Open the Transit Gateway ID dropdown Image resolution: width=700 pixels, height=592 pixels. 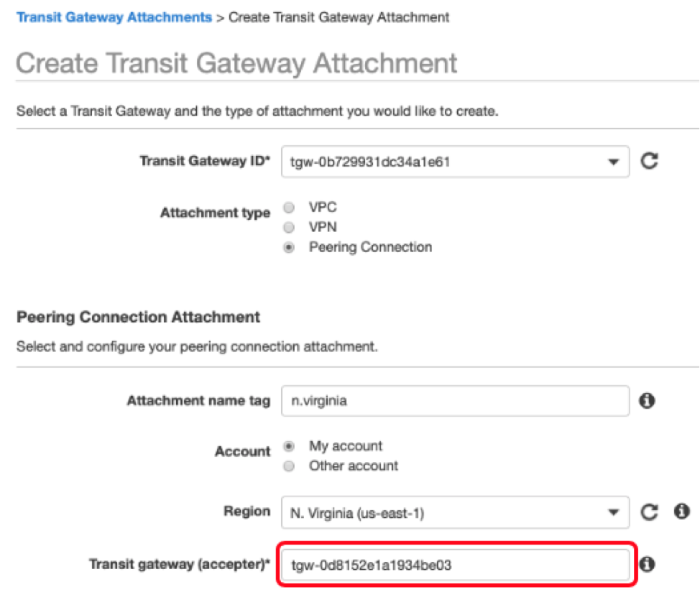coord(456,162)
